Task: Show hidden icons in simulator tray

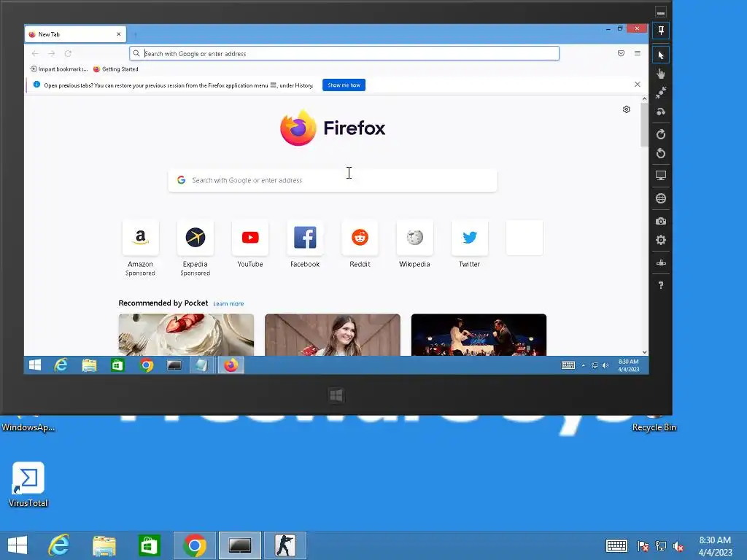Action: pyautogui.click(x=583, y=365)
